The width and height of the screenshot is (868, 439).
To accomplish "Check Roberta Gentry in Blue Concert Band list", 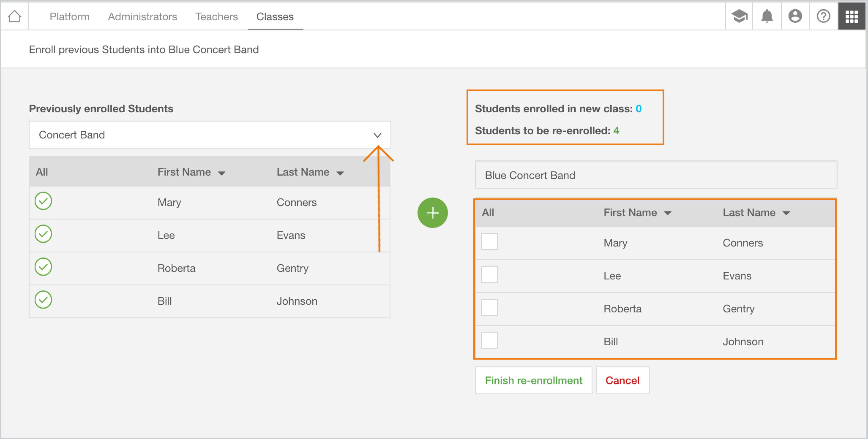I will click(489, 307).
